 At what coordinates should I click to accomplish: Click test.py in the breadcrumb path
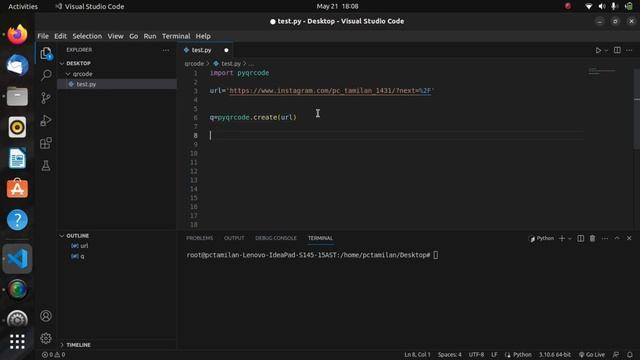(231, 64)
